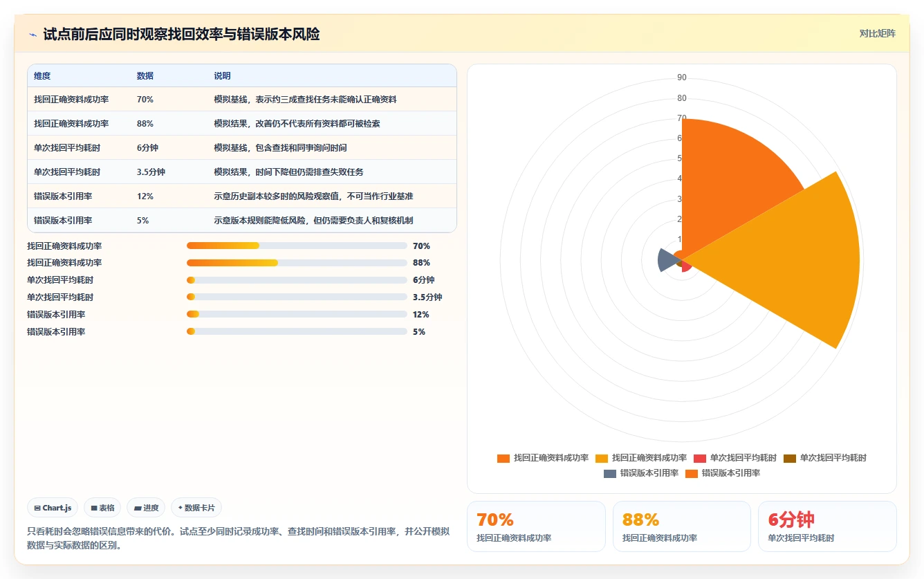The image size is (924, 579).
Task: Click the 12% value in the table
Action: pyautogui.click(x=145, y=196)
